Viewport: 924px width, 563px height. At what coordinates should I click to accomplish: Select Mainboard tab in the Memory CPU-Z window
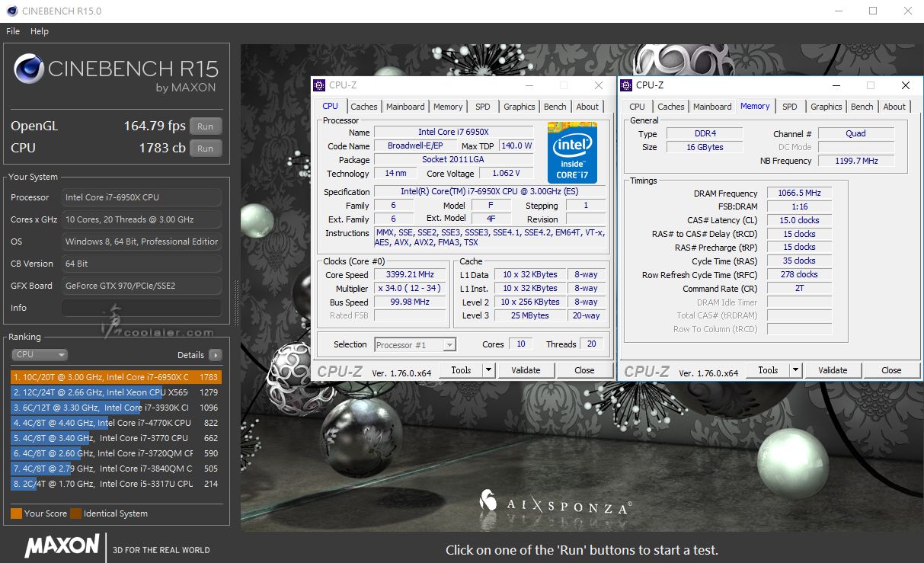(712, 107)
